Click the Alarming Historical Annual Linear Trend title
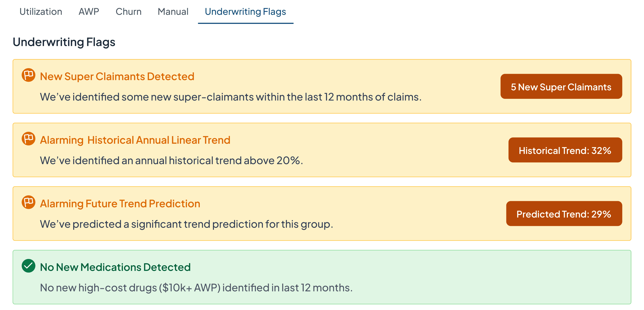The width and height of the screenshot is (644, 310). pyautogui.click(x=135, y=140)
